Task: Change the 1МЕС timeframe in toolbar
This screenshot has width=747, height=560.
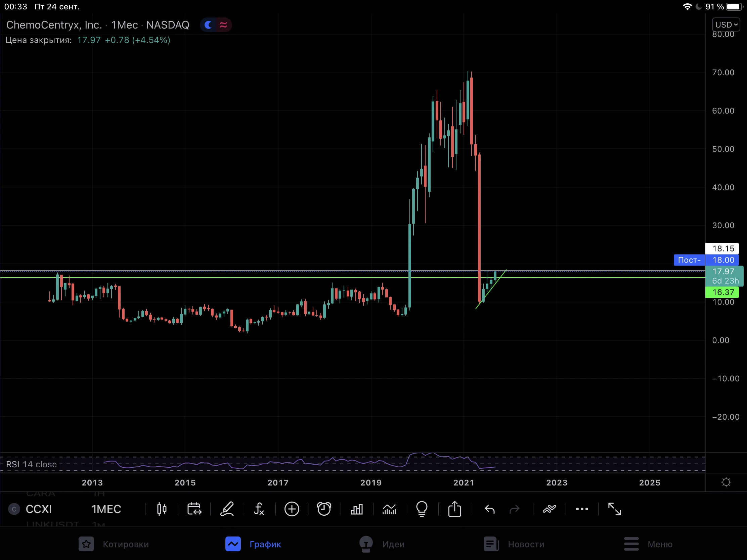Action: tap(106, 509)
